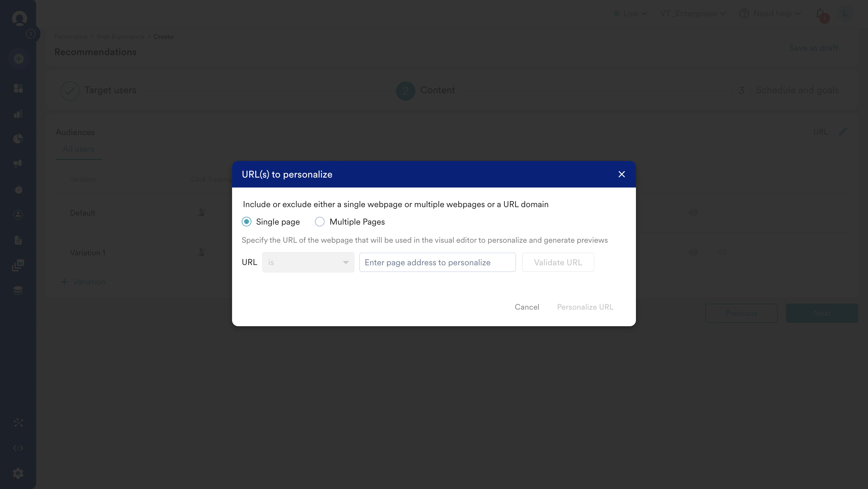
Task: Click the pencil edit icon beside URL
Action: [x=843, y=132]
